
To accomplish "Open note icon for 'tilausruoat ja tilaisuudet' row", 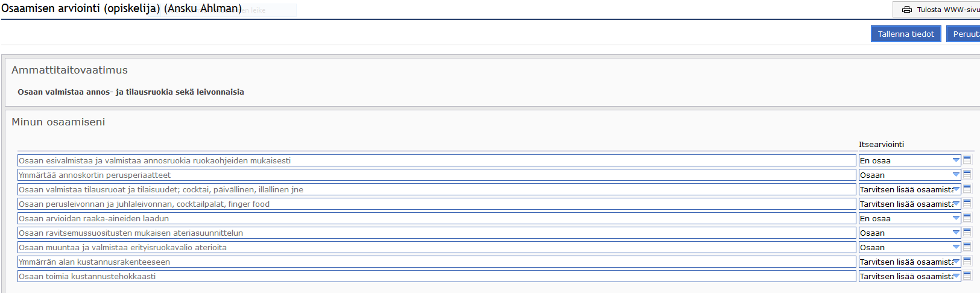I will 967,189.
